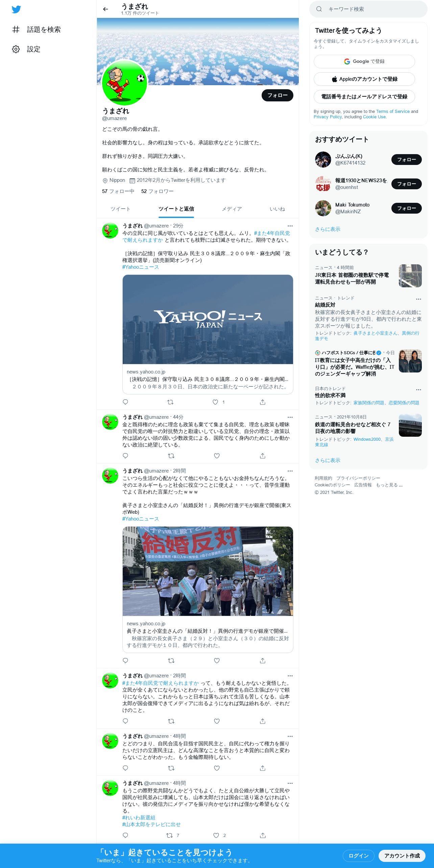This screenshot has height=868, width=434.
Task: Open more options for 結婚反対 trend
Action: [418, 299]
